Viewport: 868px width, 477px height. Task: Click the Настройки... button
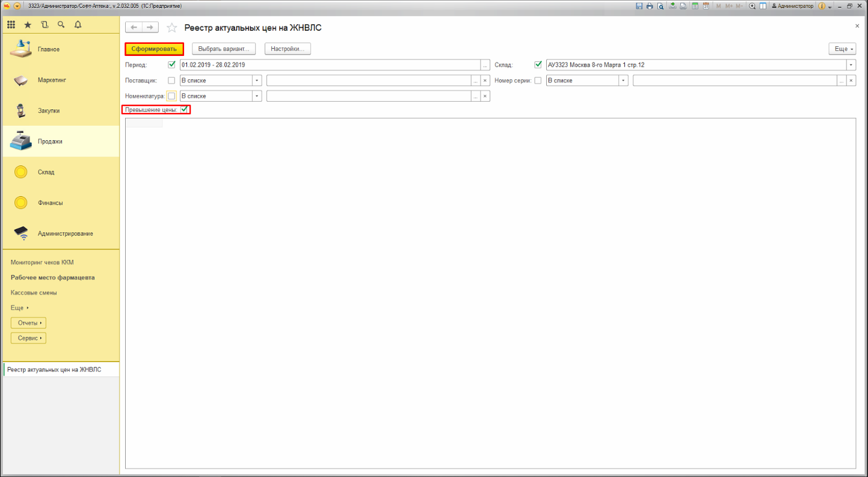(x=288, y=49)
